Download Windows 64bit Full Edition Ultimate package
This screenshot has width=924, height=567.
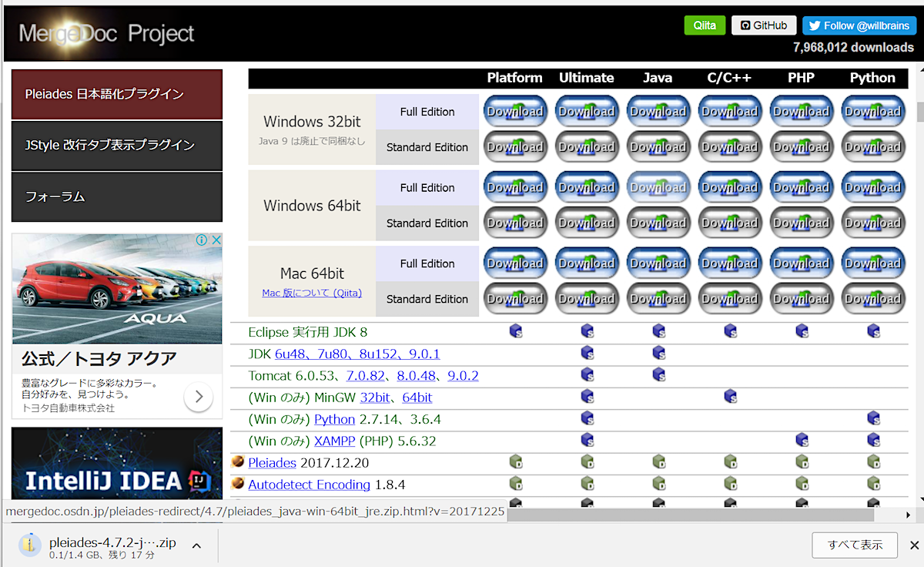tap(586, 187)
